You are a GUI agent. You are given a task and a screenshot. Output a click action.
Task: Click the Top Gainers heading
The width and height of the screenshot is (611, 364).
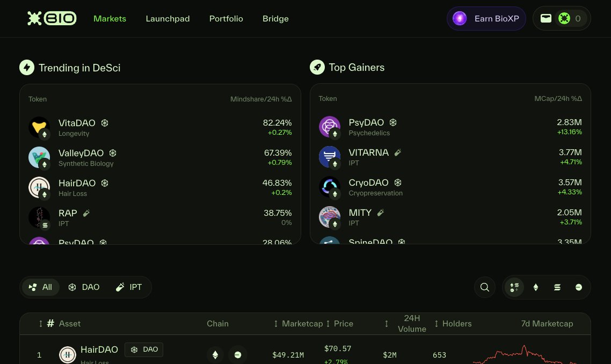click(357, 68)
